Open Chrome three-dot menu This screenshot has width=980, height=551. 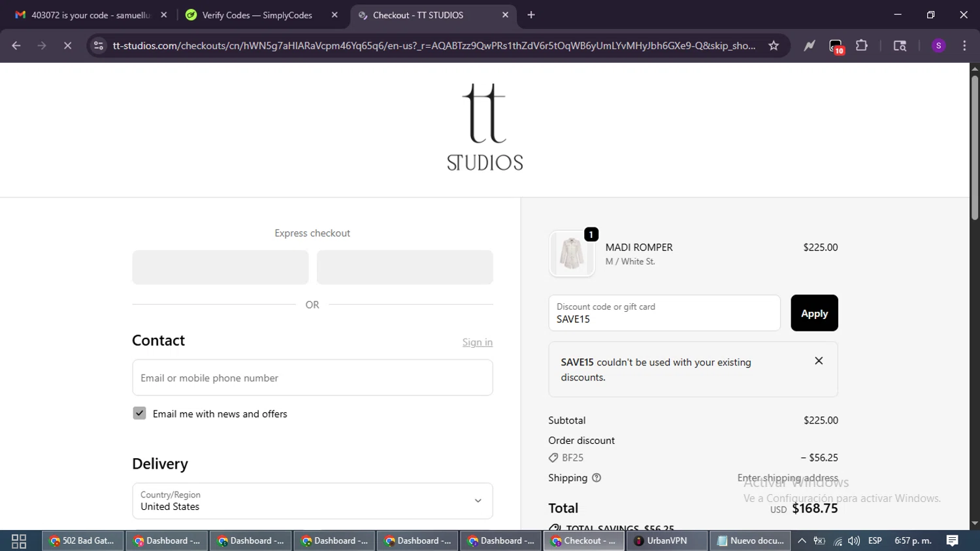[x=964, y=46]
